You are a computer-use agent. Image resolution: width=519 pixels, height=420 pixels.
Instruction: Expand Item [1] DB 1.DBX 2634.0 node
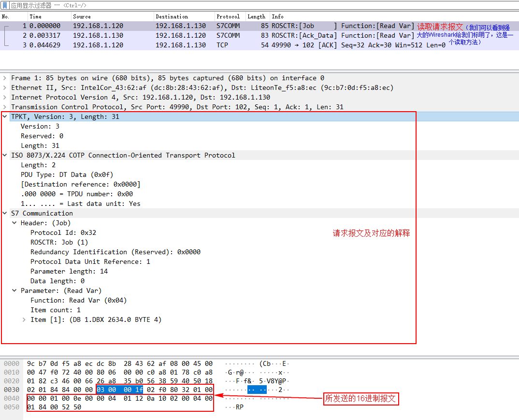click(x=24, y=320)
